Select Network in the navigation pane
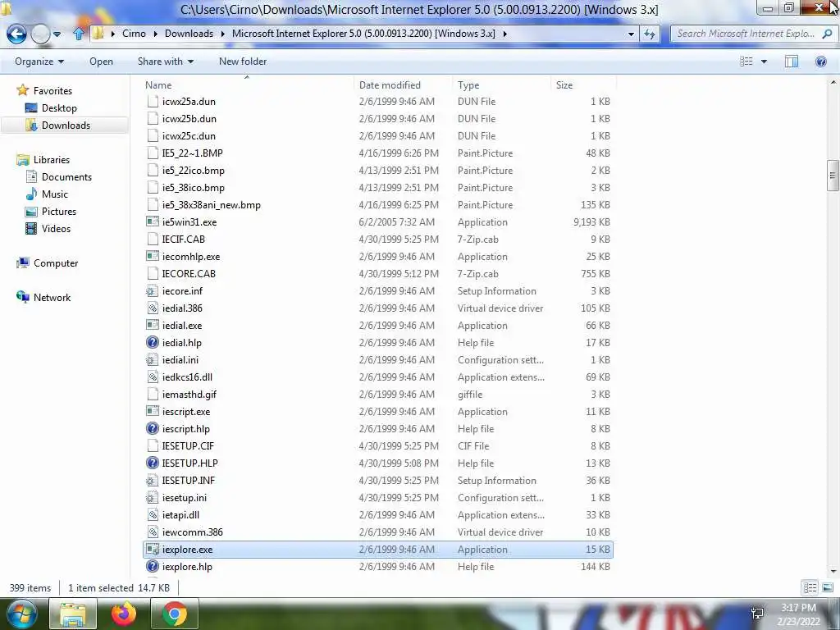840x630 pixels. [x=52, y=297]
